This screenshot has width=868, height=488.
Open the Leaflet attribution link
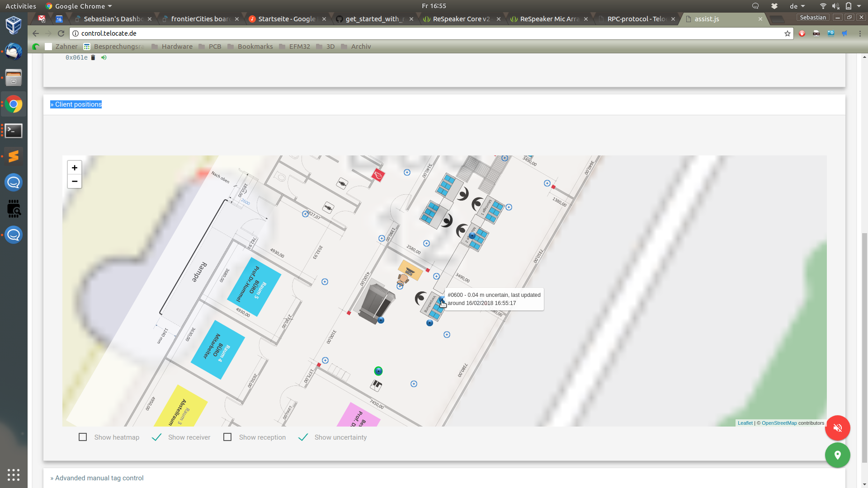tap(745, 423)
